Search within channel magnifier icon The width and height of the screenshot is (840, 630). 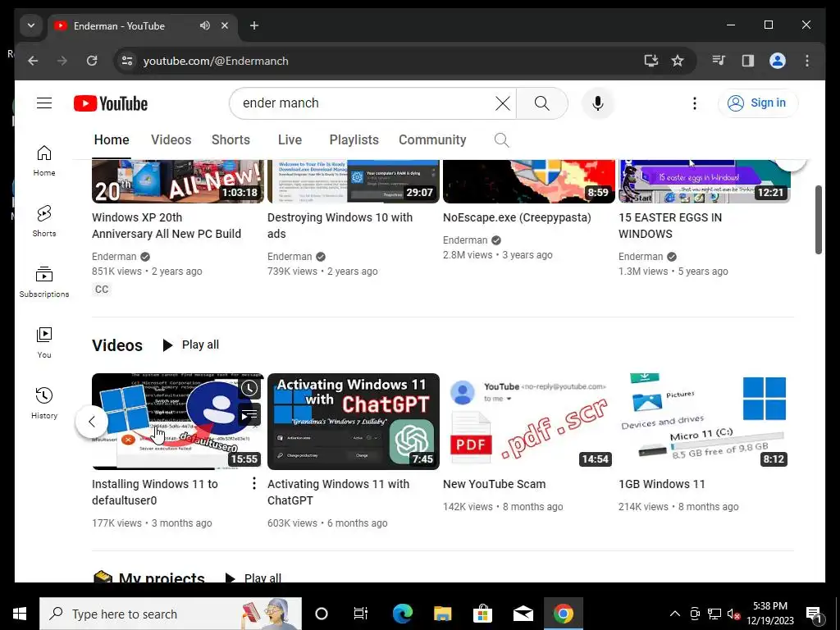(x=501, y=139)
